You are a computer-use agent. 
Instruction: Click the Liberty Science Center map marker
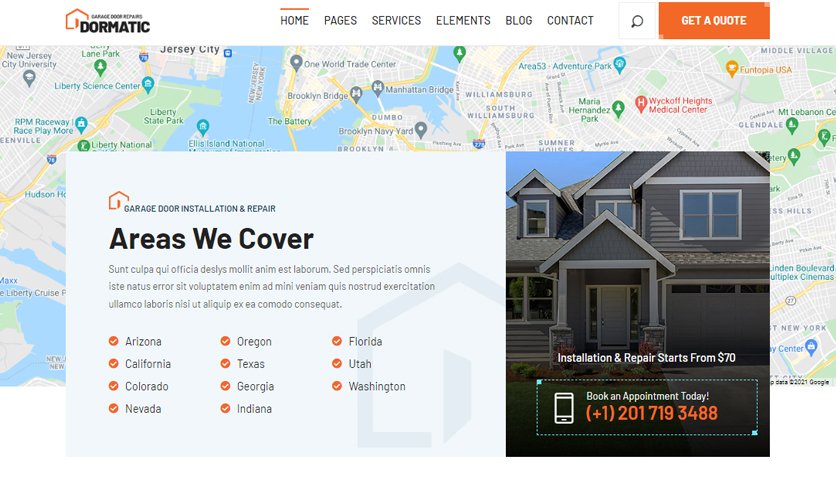pyautogui.click(x=148, y=84)
